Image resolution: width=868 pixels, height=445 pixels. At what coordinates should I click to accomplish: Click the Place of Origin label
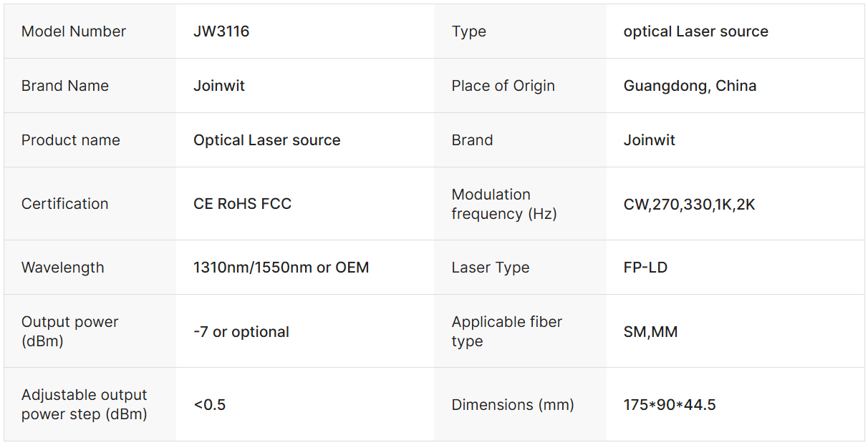[x=503, y=86]
